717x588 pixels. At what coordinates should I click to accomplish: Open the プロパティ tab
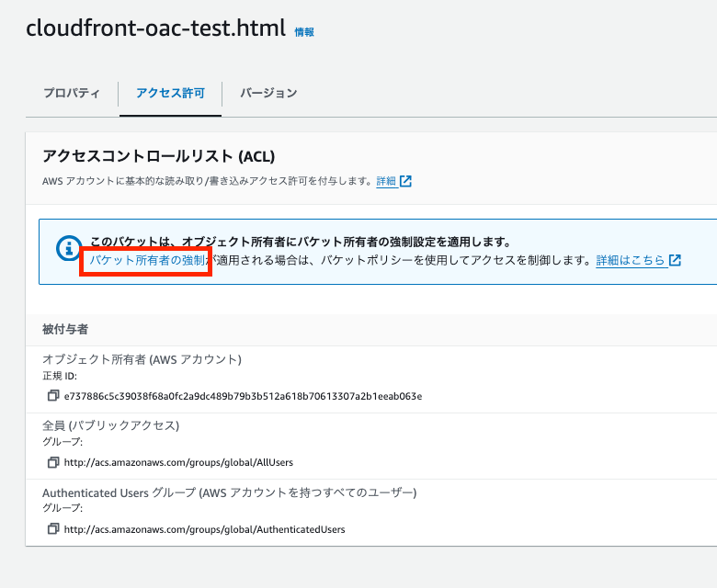coord(72,93)
